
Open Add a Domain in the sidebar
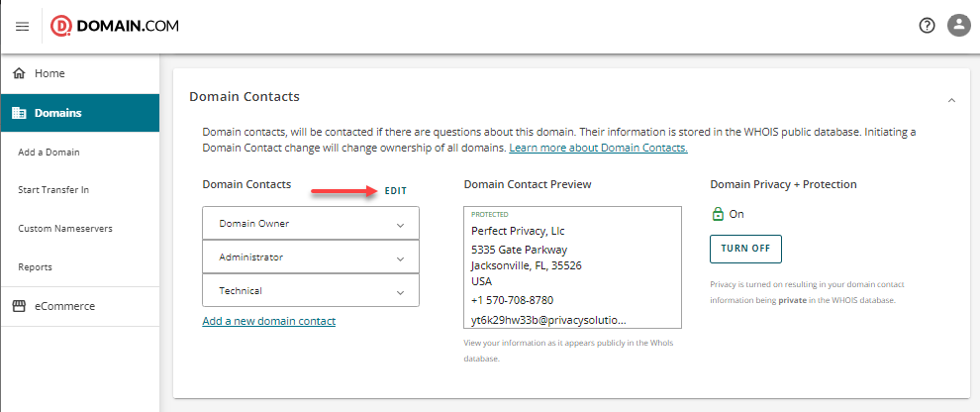point(49,153)
